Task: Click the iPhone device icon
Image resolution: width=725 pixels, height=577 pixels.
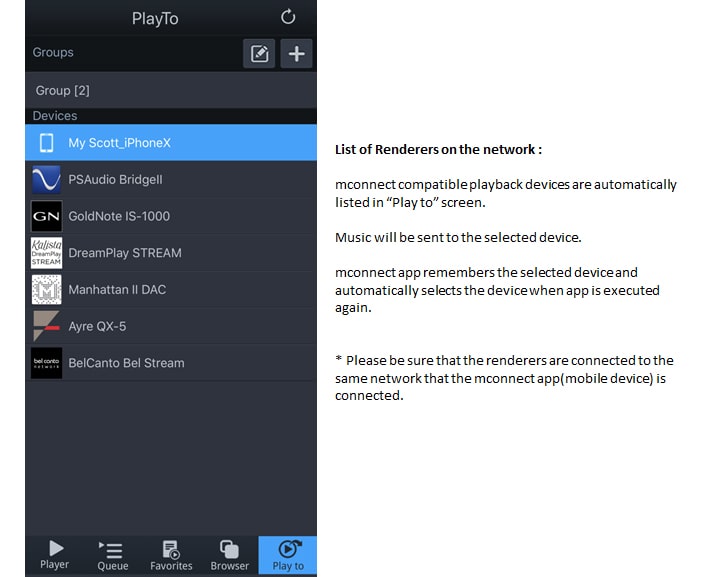Action: pyautogui.click(x=46, y=143)
